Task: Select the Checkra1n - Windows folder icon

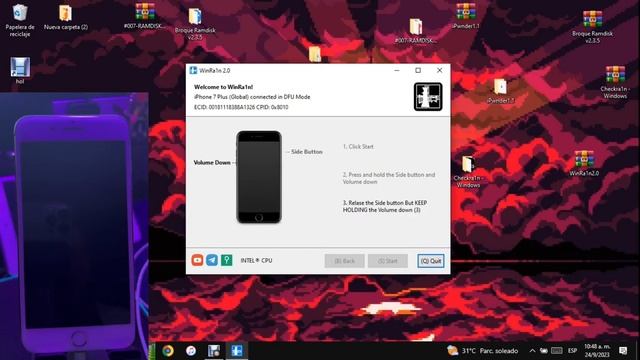Action: click(x=468, y=172)
